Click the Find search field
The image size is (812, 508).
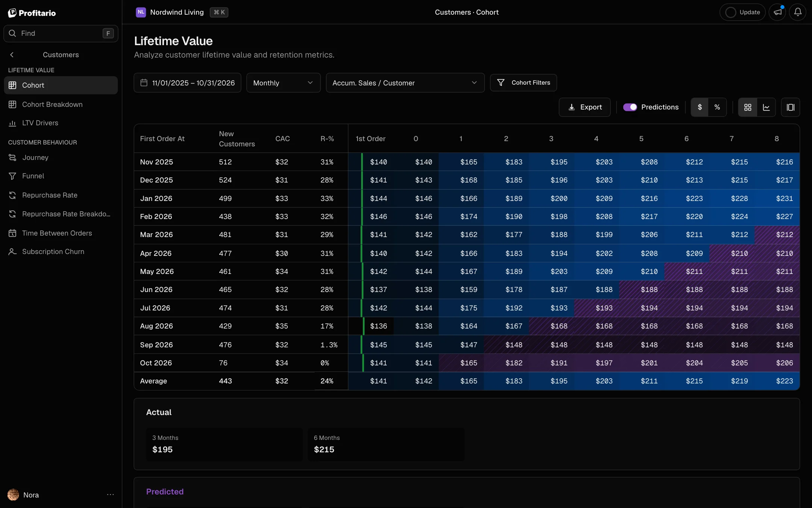pos(61,33)
